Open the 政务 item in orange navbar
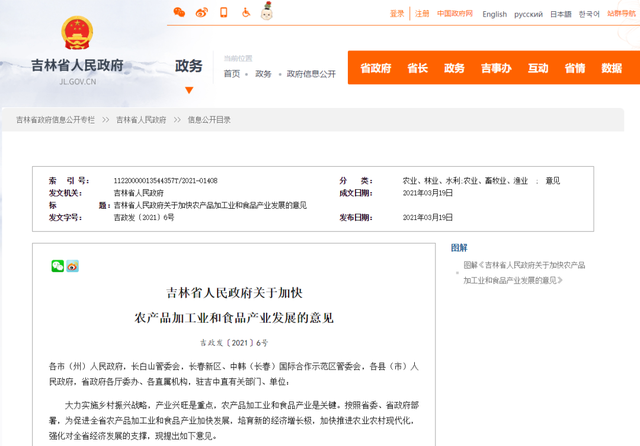Screen dimensions: 640x446 click(x=454, y=68)
